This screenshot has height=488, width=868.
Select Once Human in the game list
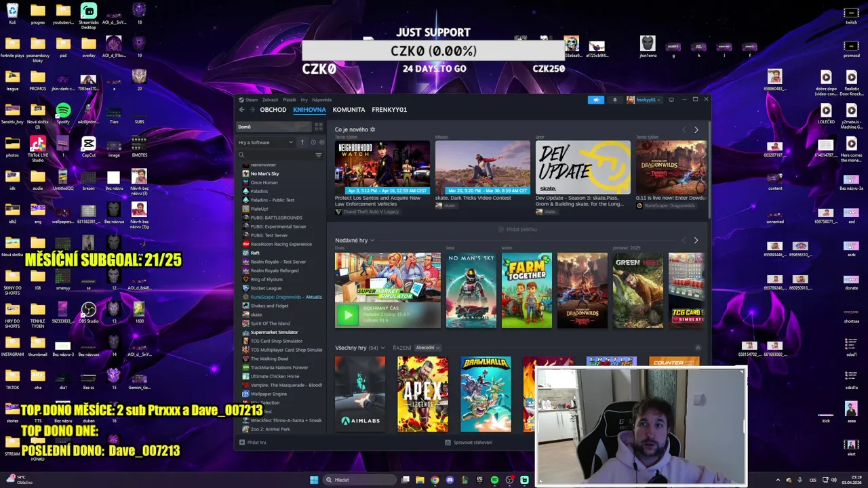pos(264,182)
